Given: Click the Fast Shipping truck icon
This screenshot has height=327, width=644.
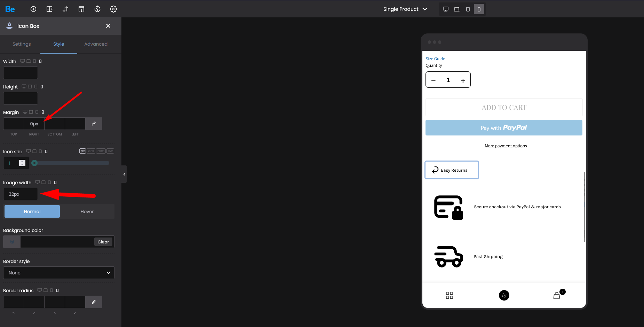Looking at the screenshot, I should [449, 257].
